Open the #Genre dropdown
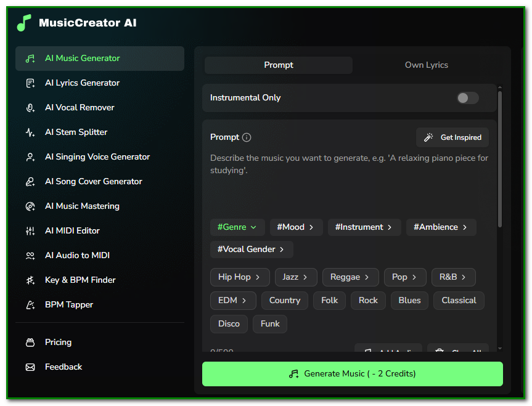532x406 pixels. [237, 227]
